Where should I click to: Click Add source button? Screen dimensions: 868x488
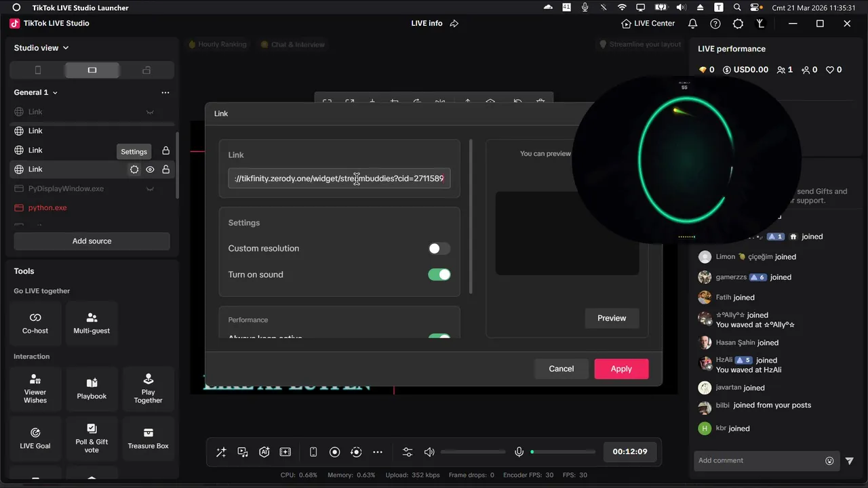click(x=92, y=241)
